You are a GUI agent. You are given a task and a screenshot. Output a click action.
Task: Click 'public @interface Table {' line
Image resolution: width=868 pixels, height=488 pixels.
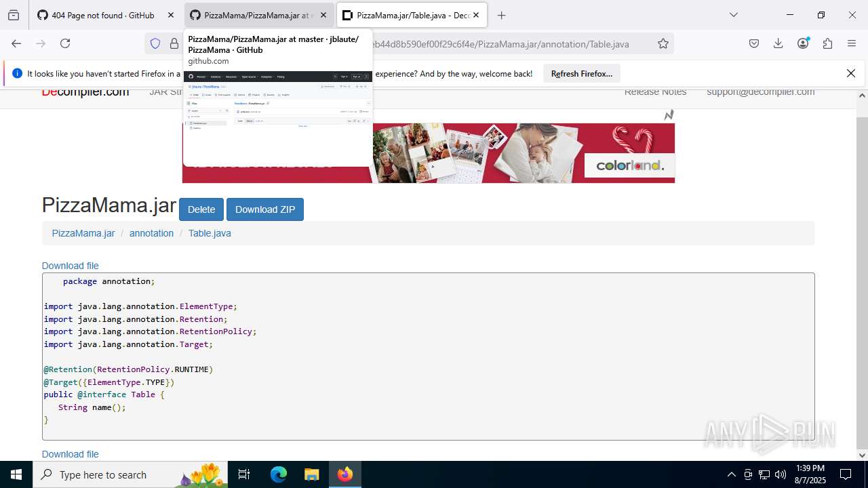click(104, 394)
